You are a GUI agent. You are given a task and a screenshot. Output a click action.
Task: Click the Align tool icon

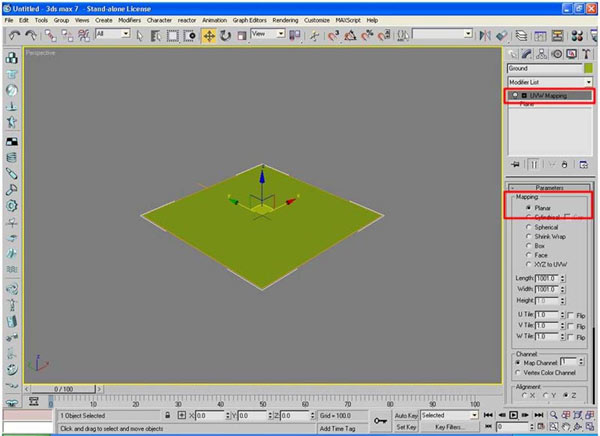[x=501, y=36]
